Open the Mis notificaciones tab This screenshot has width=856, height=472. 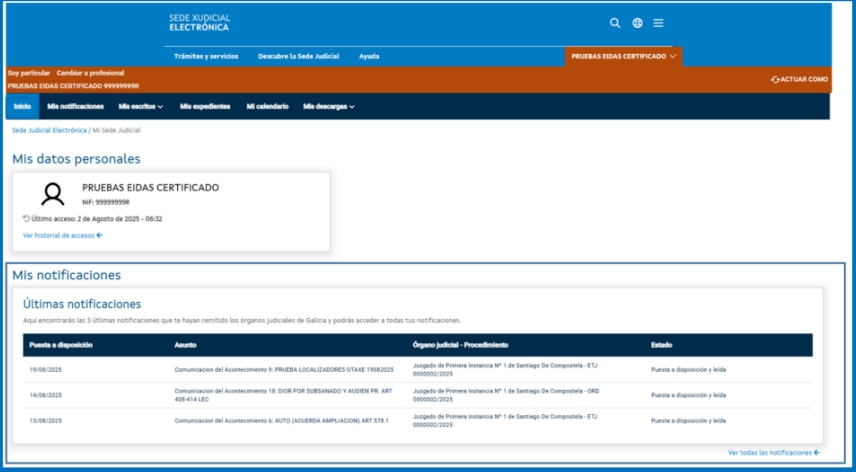tap(75, 106)
